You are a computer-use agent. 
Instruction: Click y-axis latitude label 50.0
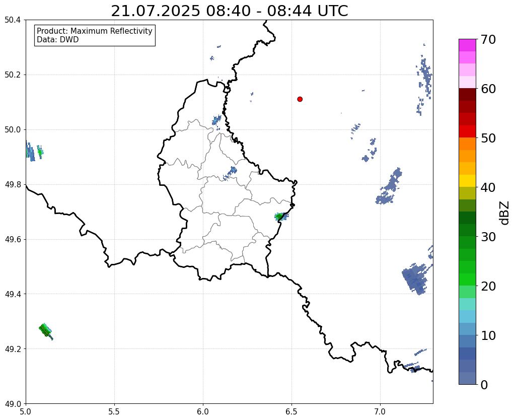tap(13, 129)
